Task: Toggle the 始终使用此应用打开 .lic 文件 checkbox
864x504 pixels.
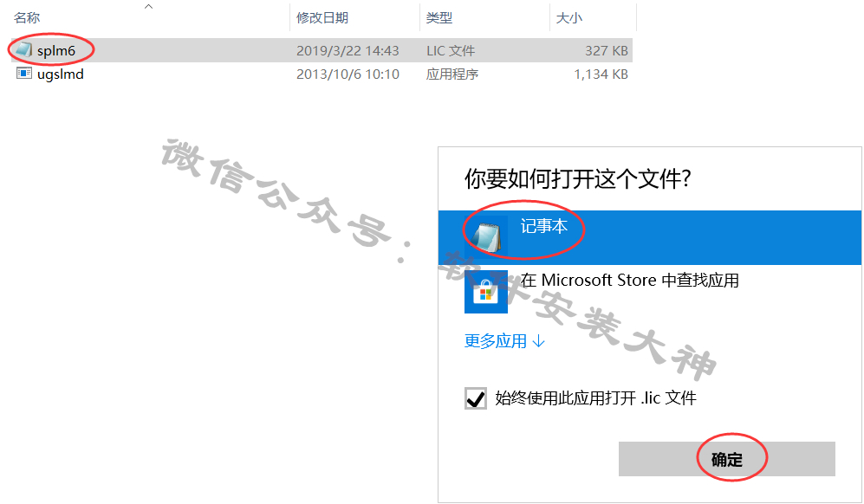Action: click(x=475, y=397)
